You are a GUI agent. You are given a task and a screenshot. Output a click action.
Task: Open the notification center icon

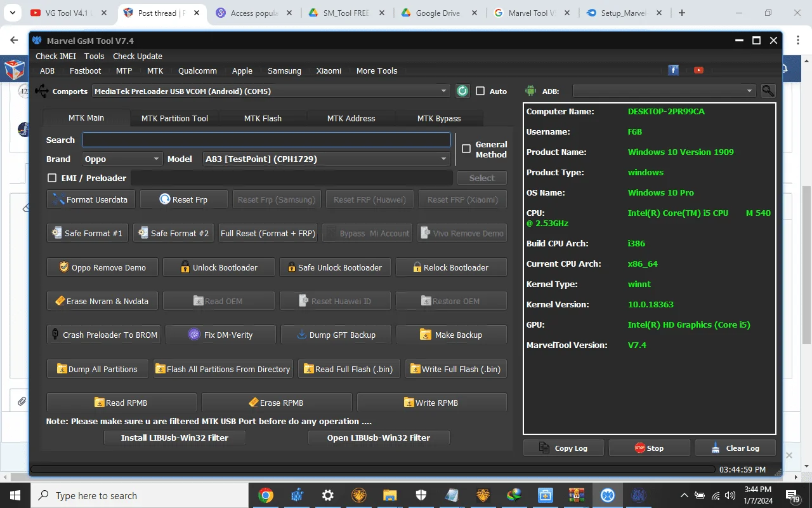pyautogui.click(x=793, y=496)
